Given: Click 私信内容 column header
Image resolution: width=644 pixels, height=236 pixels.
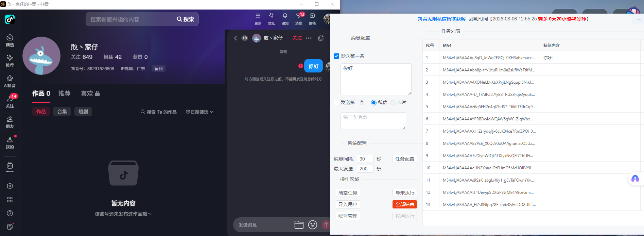Looking at the screenshot, I should click(590, 46).
